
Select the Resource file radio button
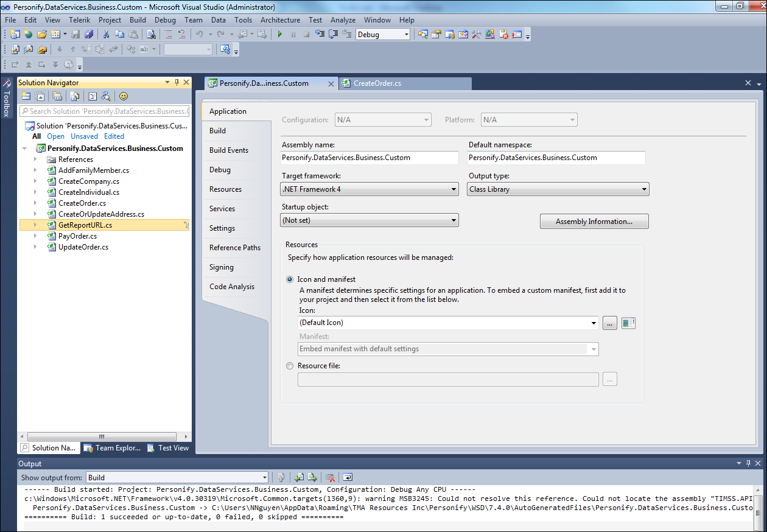[x=290, y=366]
